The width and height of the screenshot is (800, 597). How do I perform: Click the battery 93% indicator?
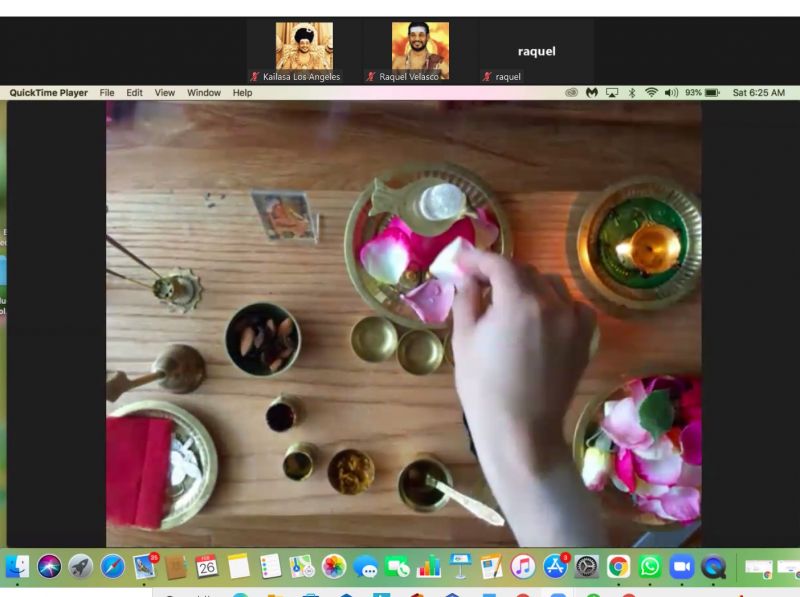(x=702, y=92)
